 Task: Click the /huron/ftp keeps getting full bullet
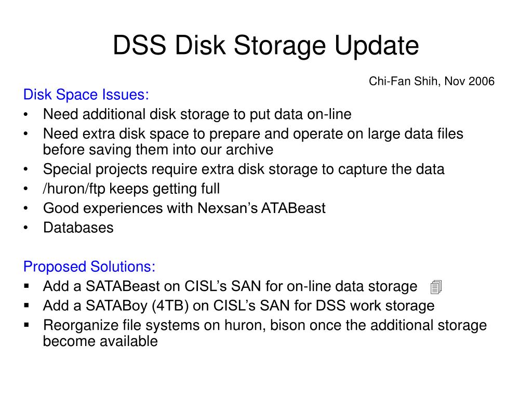pos(131,189)
